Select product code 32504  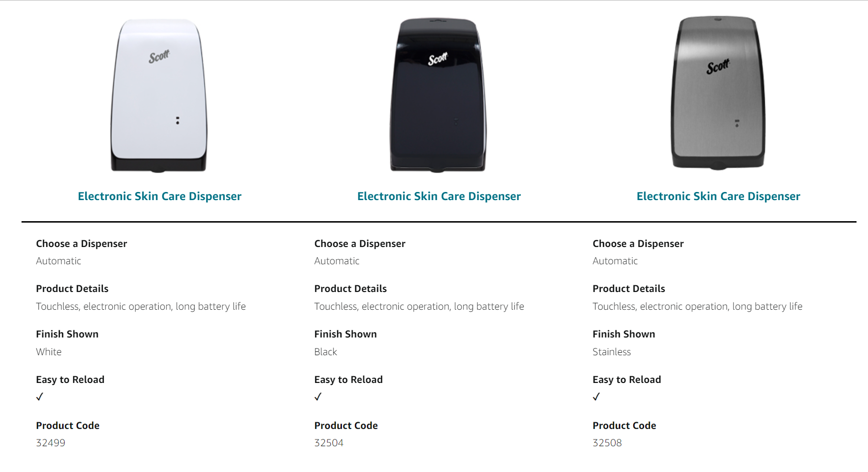[x=329, y=443]
